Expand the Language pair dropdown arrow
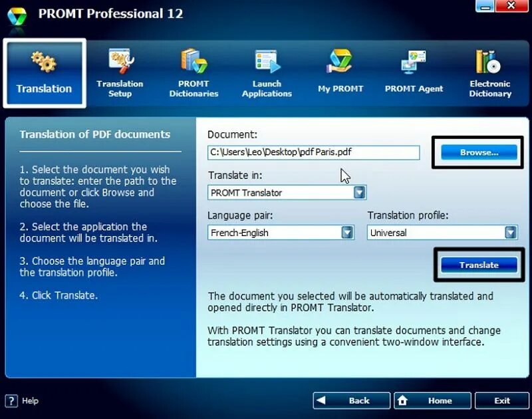This screenshot has height=419, width=532. tap(347, 232)
